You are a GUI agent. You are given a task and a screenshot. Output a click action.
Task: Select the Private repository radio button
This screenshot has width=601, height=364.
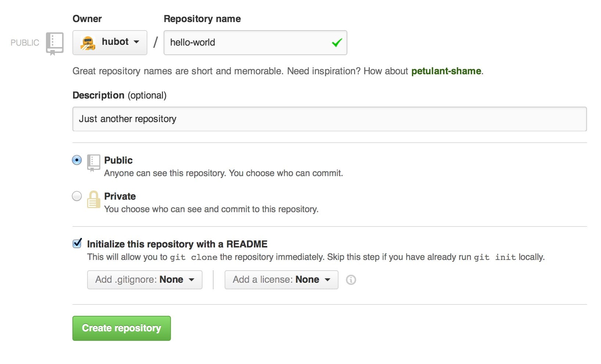(x=76, y=196)
